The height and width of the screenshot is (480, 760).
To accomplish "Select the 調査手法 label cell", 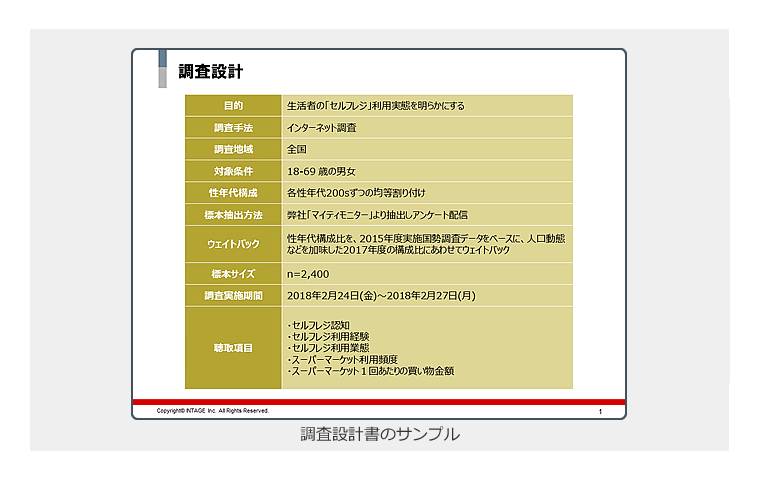I will (x=233, y=128).
